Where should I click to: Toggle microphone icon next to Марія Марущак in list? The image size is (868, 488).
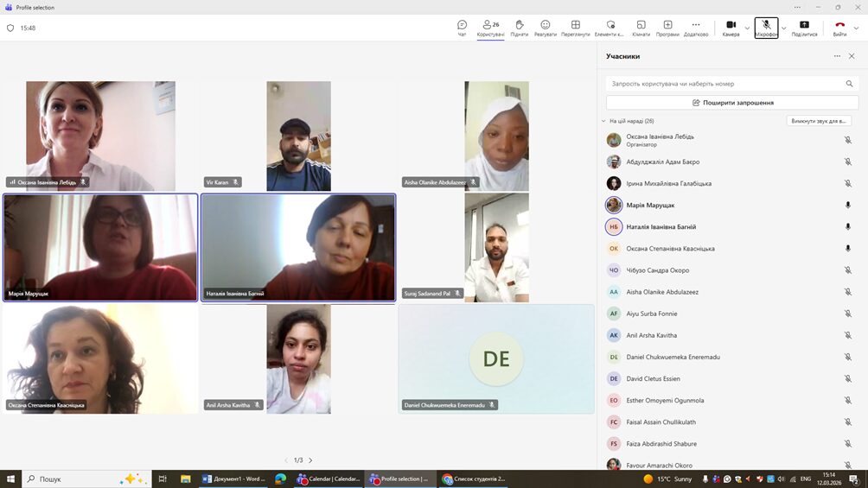[847, 206]
